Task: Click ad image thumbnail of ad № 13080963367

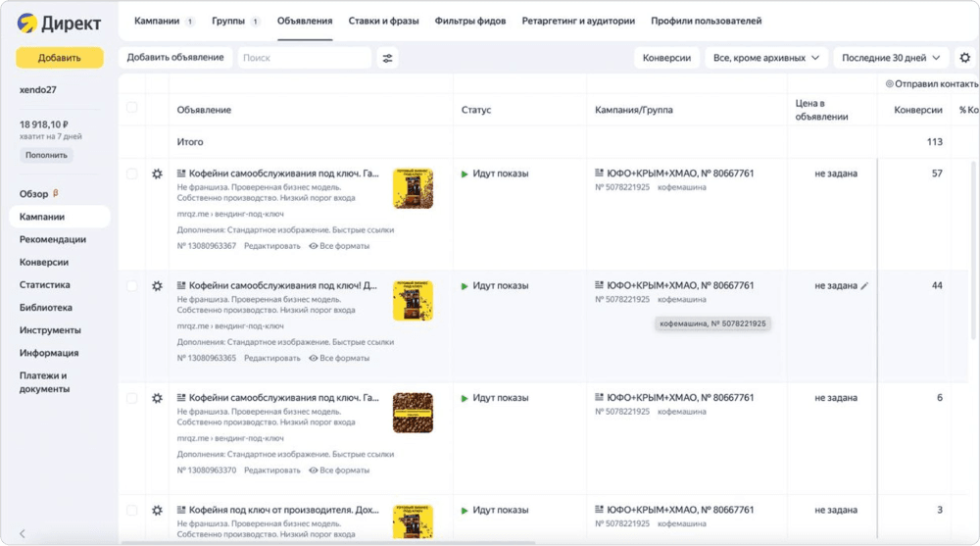Action: point(413,188)
